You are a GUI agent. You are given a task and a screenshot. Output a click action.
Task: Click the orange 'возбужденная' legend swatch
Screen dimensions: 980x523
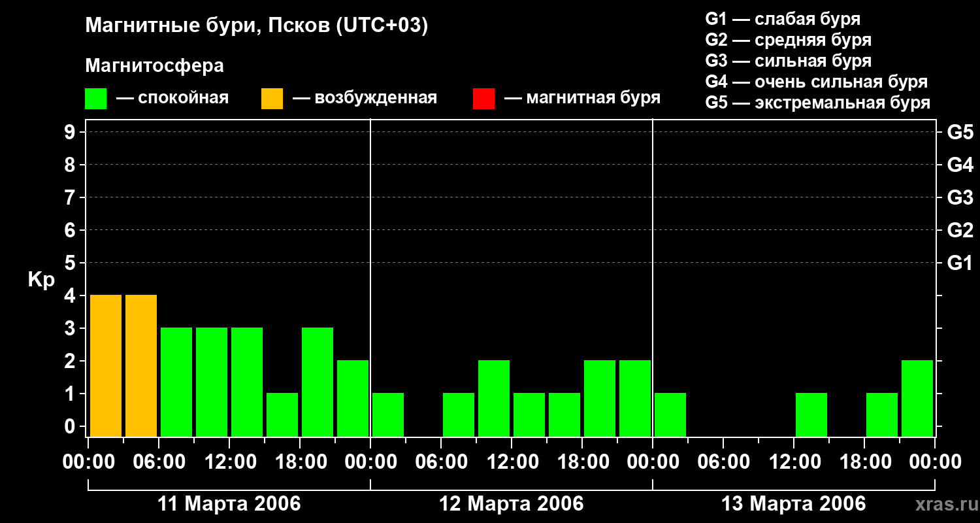(x=272, y=99)
